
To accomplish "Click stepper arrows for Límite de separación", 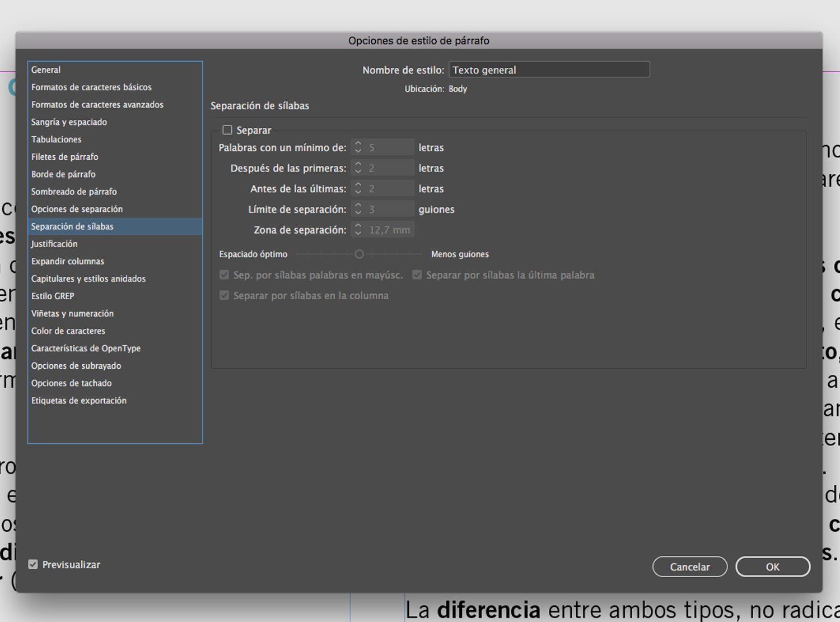I will tap(358, 209).
